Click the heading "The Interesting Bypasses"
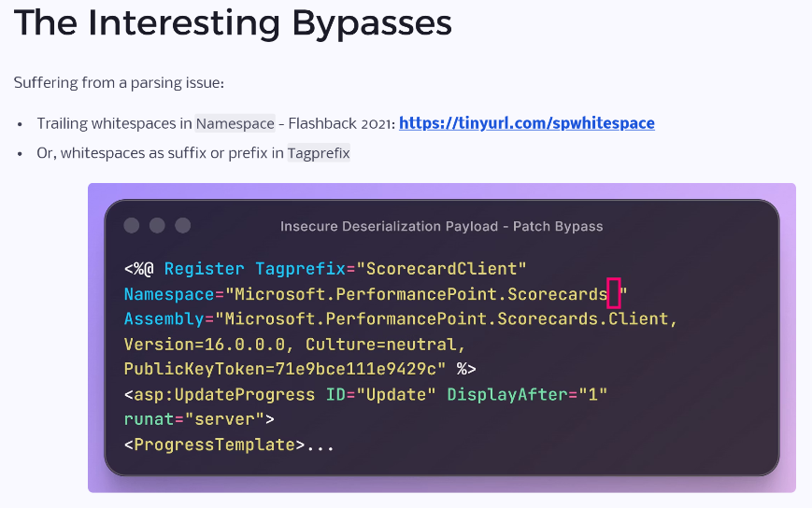Image resolution: width=812 pixels, height=508 pixels. (233, 23)
